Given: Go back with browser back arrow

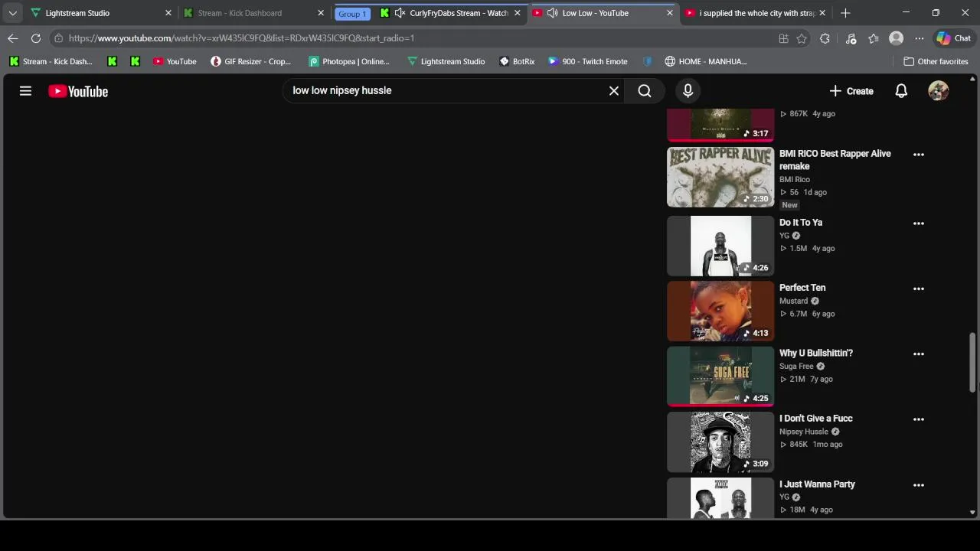Looking at the screenshot, I should [x=13, y=38].
